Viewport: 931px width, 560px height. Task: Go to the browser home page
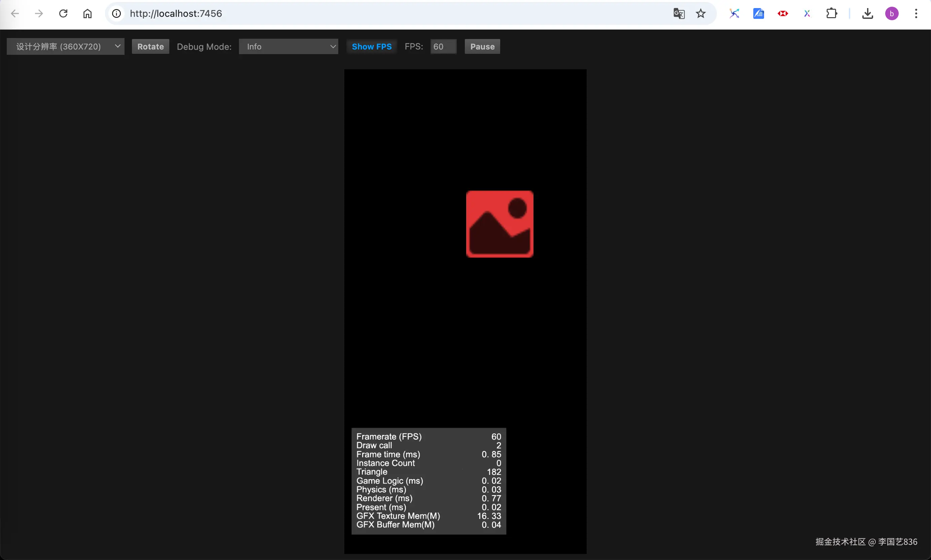coord(87,13)
